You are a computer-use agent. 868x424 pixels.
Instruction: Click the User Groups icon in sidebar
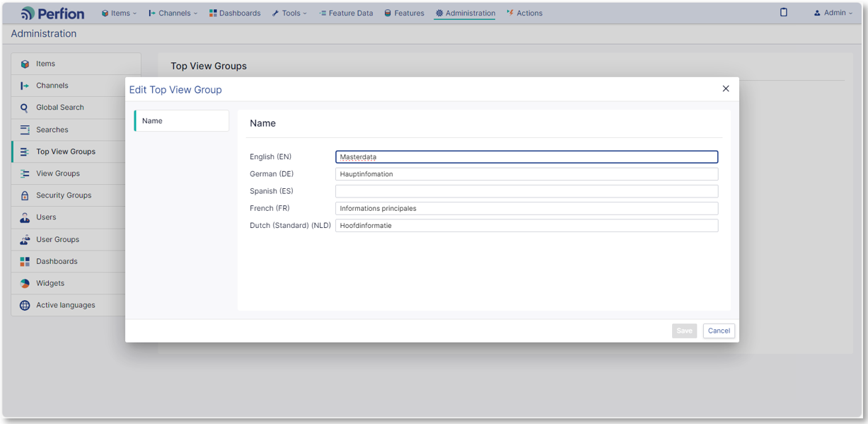pyautogui.click(x=25, y=239)
